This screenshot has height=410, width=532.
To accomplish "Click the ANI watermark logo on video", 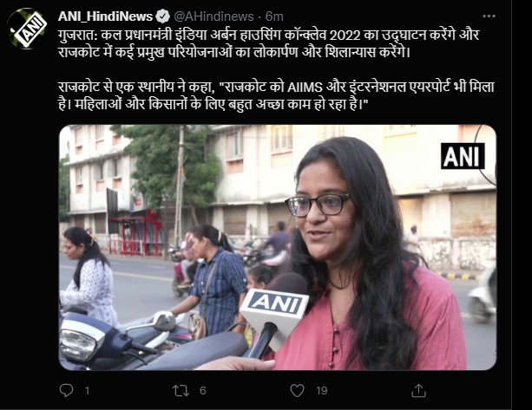I will point(463,156).
